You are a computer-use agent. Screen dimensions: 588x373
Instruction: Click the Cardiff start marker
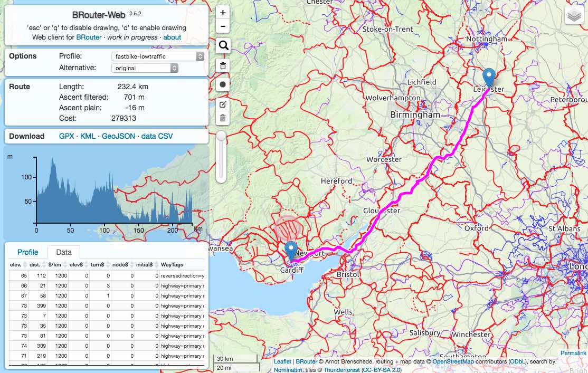coord(290,251)
